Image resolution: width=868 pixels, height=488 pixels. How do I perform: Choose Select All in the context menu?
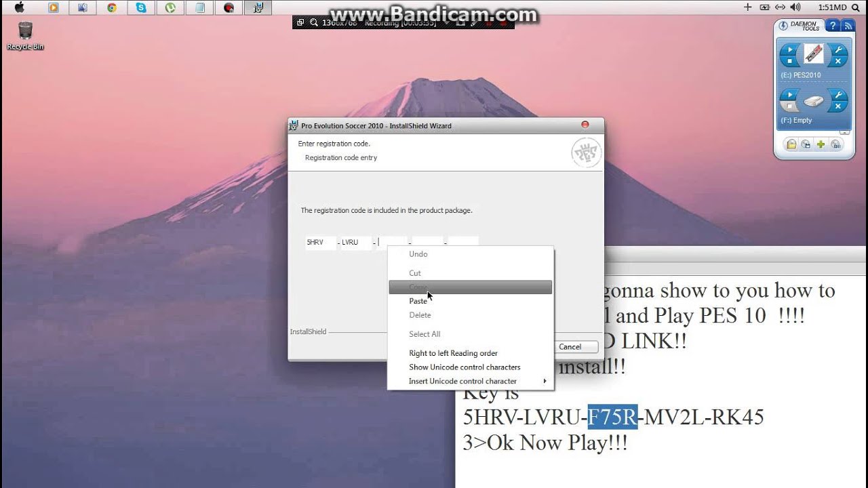471,334
